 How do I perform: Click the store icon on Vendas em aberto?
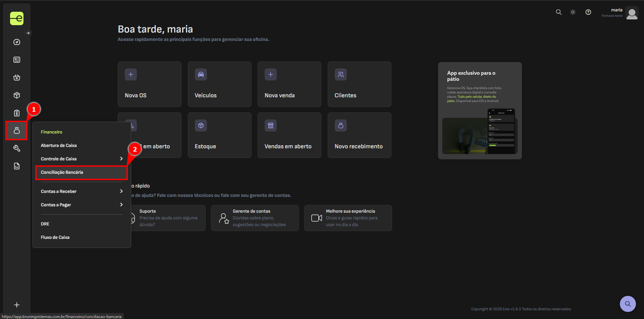[271, 125]
